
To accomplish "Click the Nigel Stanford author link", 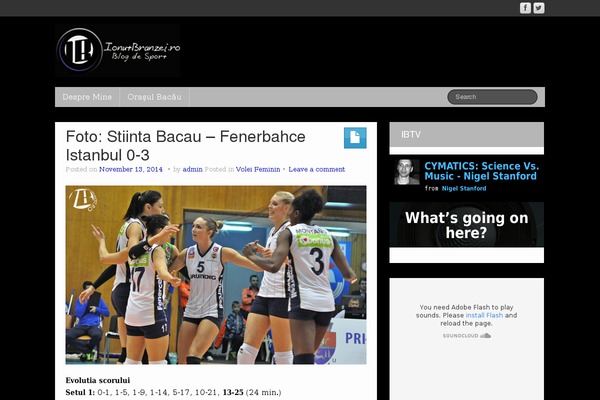I will (x=466, y=188).
